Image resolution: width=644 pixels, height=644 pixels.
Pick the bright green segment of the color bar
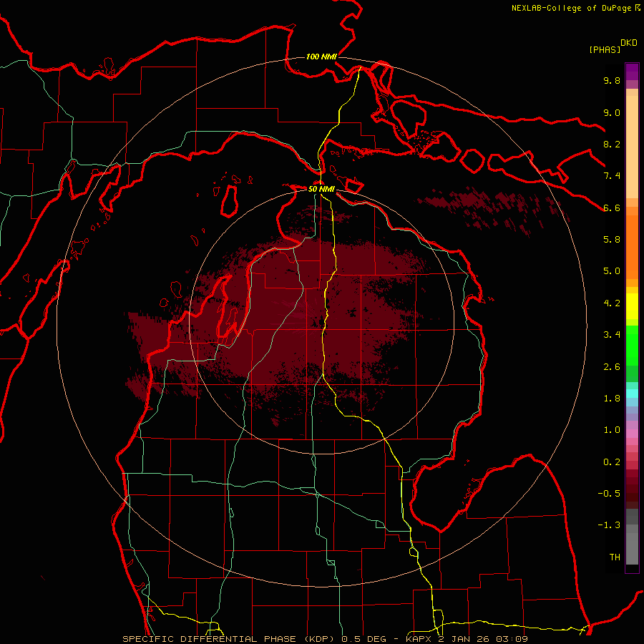[x=632, y=346]
